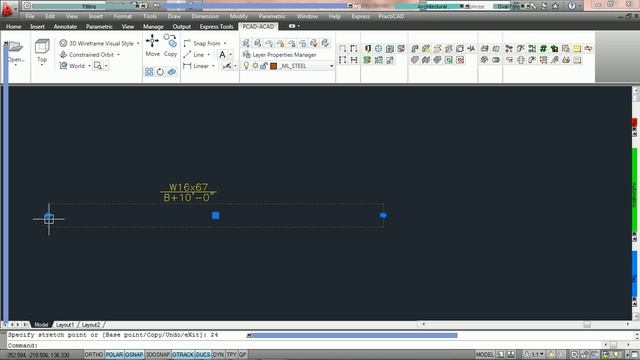The image size is (640, 360).
Task: Switch to the Layout2 tab
Action: [91, 325]
